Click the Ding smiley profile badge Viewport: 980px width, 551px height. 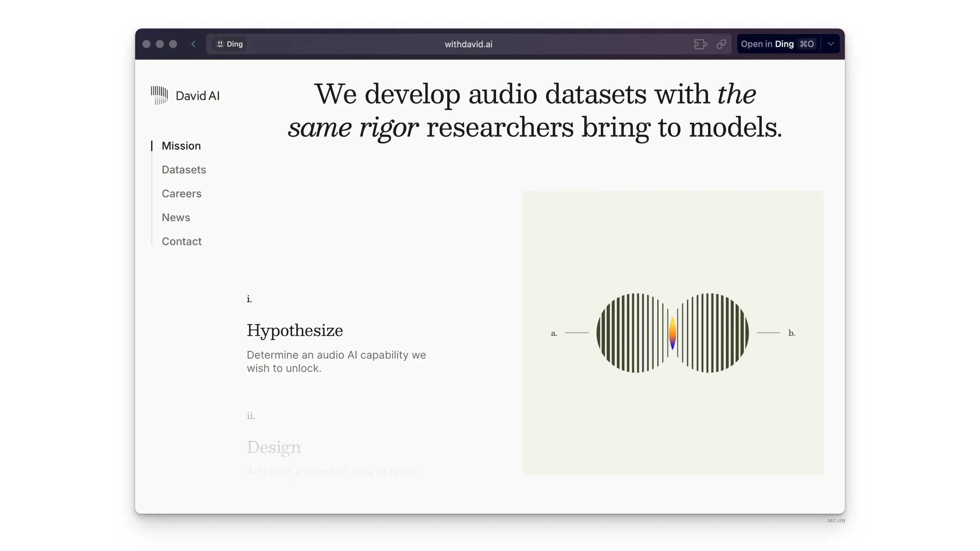coord(230,44)
